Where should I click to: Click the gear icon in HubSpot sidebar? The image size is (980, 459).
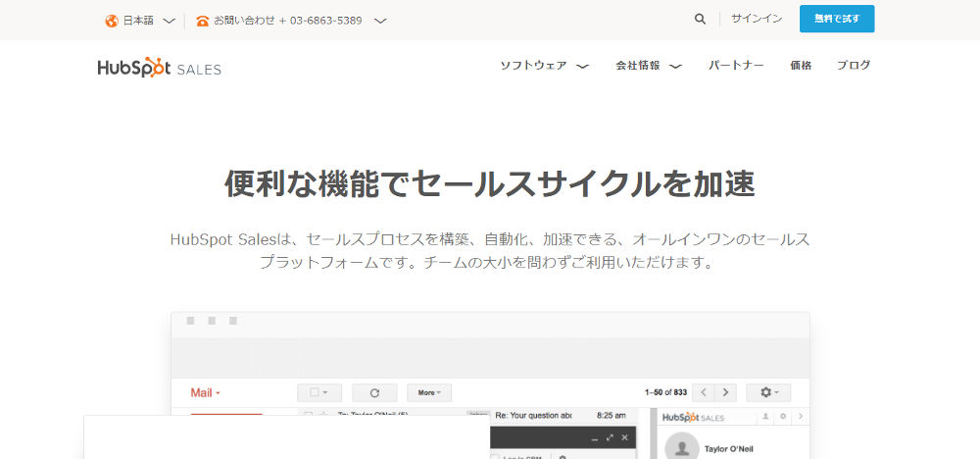point(782,417)
